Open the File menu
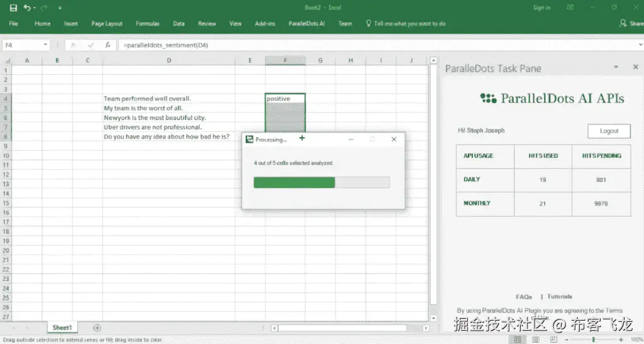Screen dimensions: 644x344 tap(14, 24)
